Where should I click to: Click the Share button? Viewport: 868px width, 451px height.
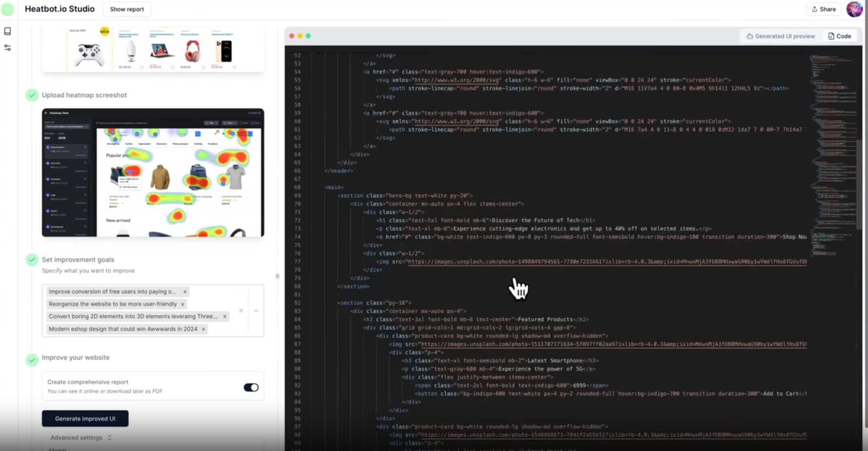tap(824, 9)
